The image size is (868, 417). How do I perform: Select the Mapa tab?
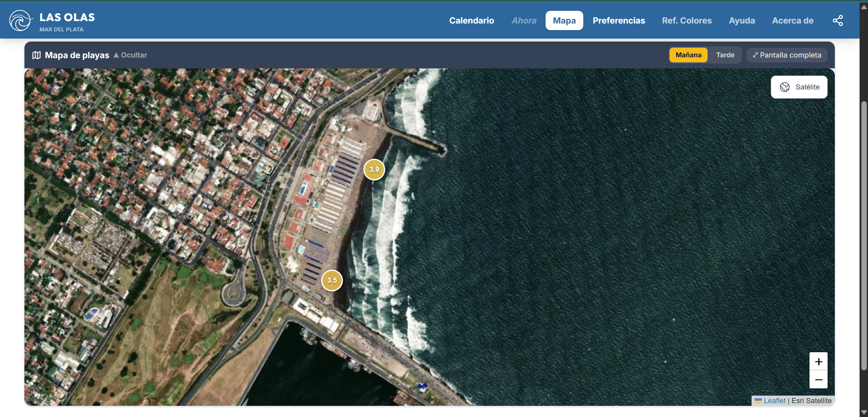point(564,20)
